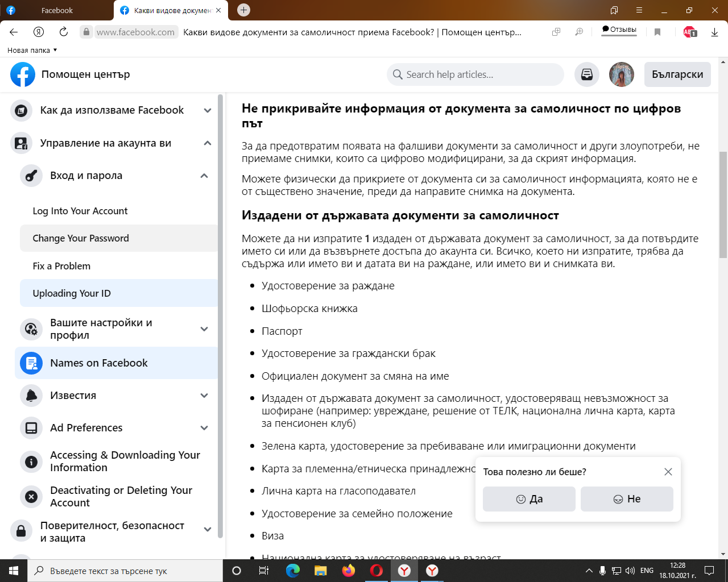Reload the current page
The image size is (728, 582).
64,32
